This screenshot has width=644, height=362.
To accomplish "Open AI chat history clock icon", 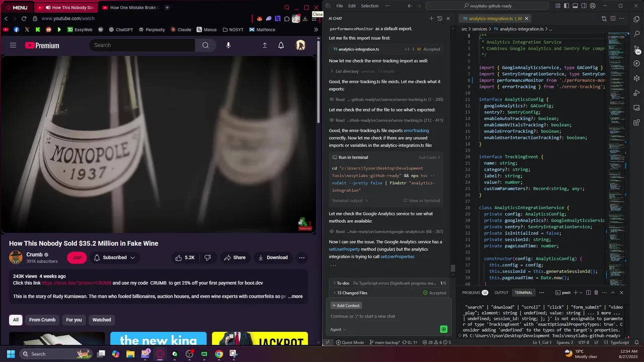I will pyautogui.click(x=439, y=19).
